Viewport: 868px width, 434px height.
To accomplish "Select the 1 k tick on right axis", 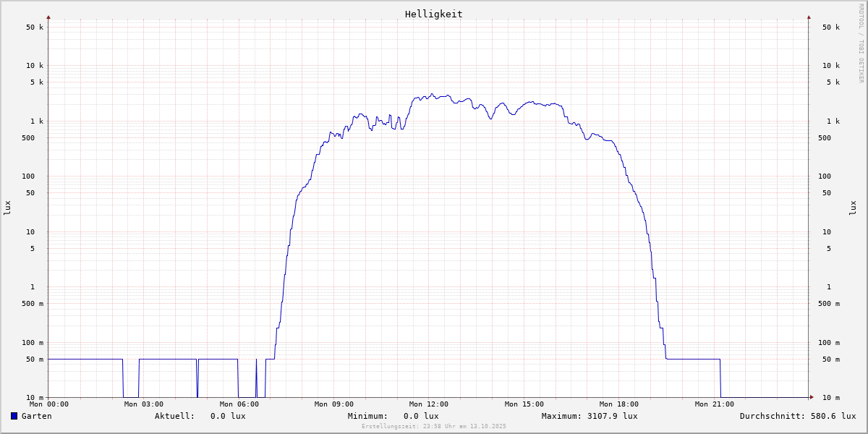I will click(x=833, y=121).
